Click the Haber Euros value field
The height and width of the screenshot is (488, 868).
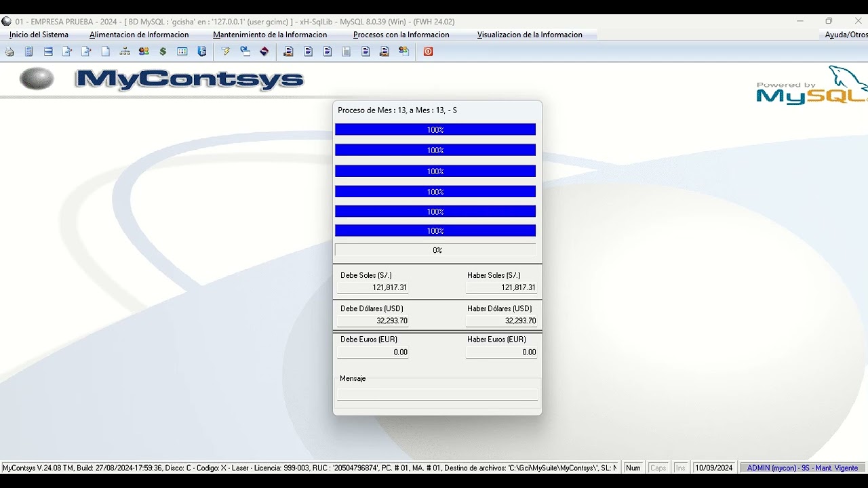tap(501, 352)
